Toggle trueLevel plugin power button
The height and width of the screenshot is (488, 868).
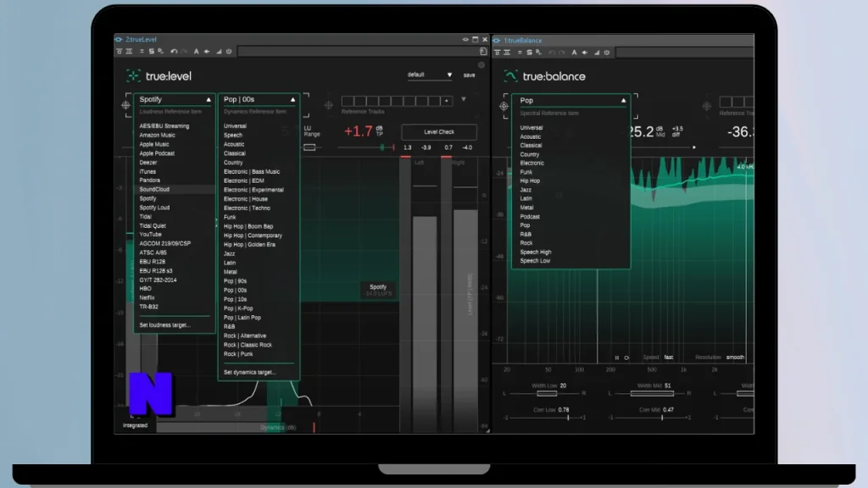(x=229, y=52)
